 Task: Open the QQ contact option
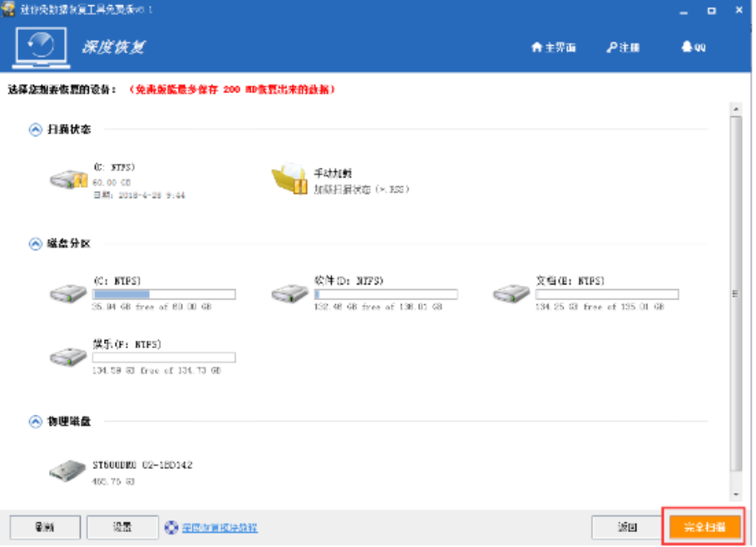click(x=694, y=47)
